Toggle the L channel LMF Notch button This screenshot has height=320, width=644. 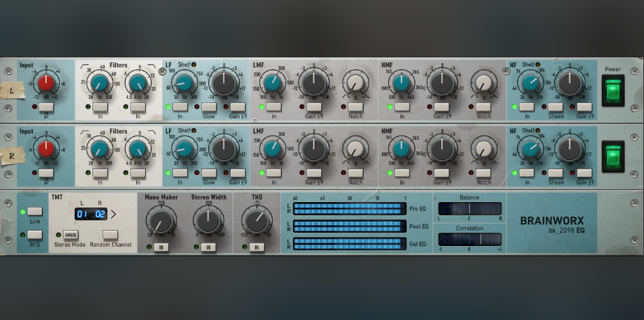[356, 107]
